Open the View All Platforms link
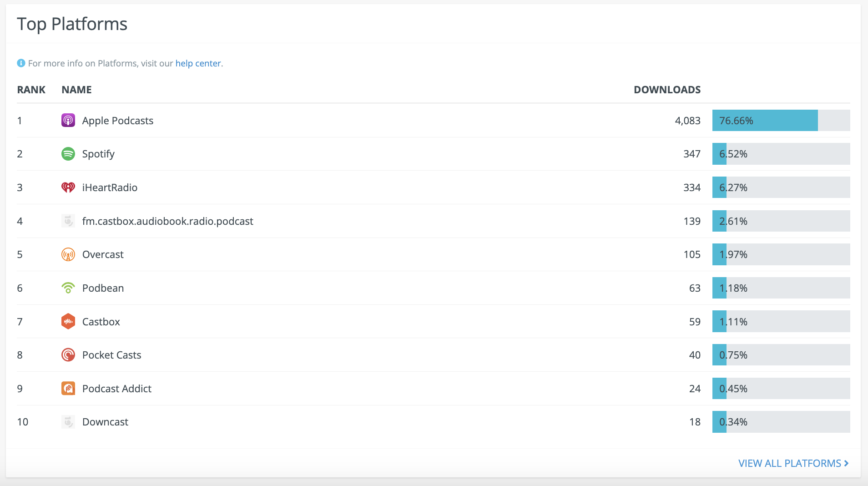868x486 pixels. point(793,463)
